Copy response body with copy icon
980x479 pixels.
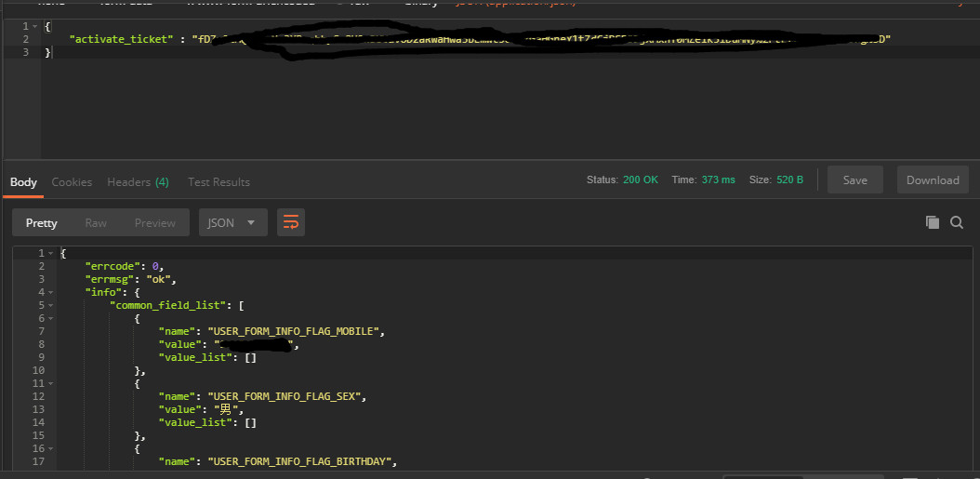(933, 222)
